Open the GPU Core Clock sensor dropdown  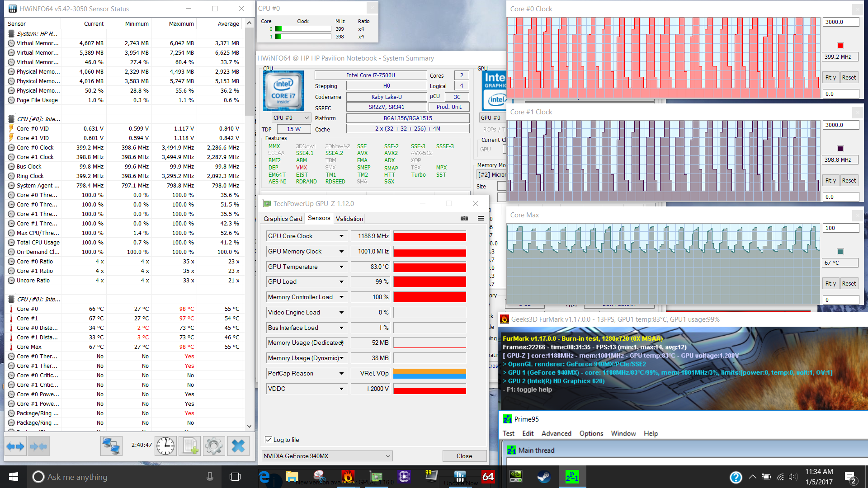click(342, 236)
